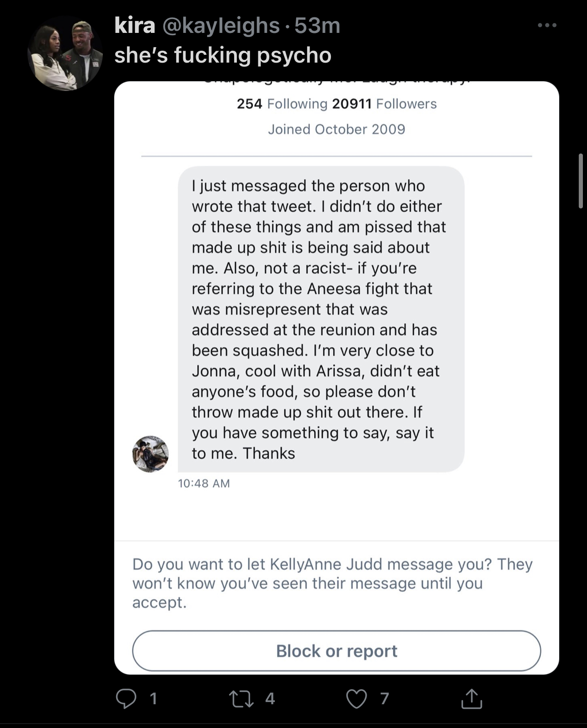This screenshot has height=728, width=587.
Task: Click the 10:48 AM message timestamp
Action: point(204,483)
